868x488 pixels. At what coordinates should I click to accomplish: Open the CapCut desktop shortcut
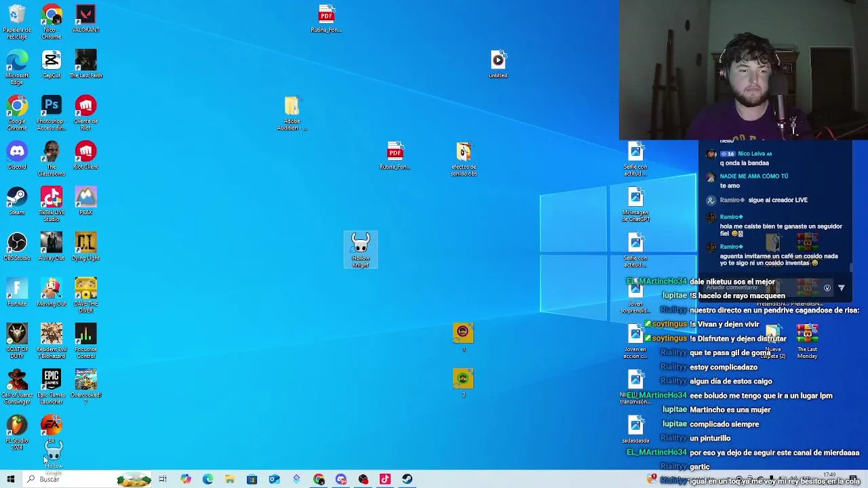click(x=52, y=64)
